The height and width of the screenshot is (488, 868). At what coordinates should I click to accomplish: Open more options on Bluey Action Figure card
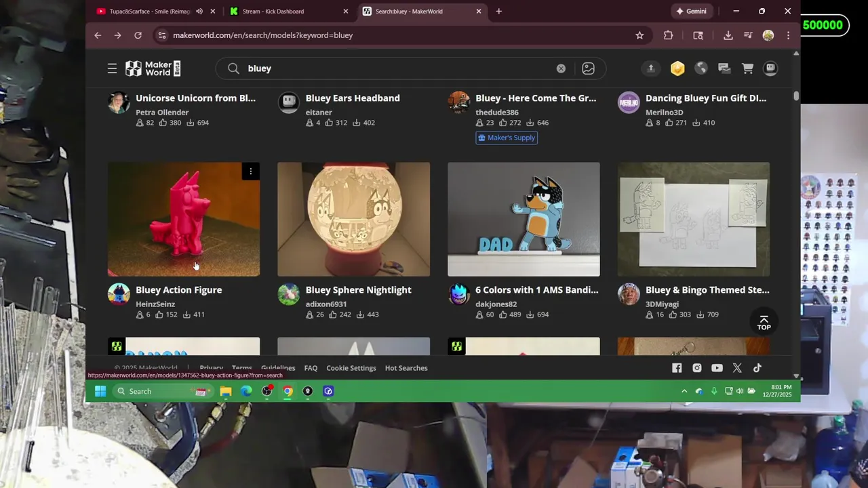[x=250, y=171]
